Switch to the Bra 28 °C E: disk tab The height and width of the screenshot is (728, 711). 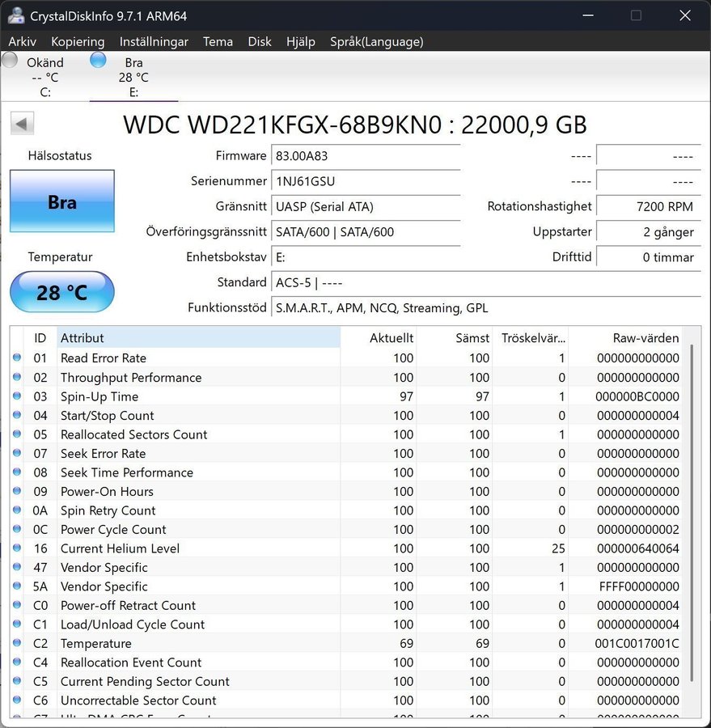click(x=133, y=77)
